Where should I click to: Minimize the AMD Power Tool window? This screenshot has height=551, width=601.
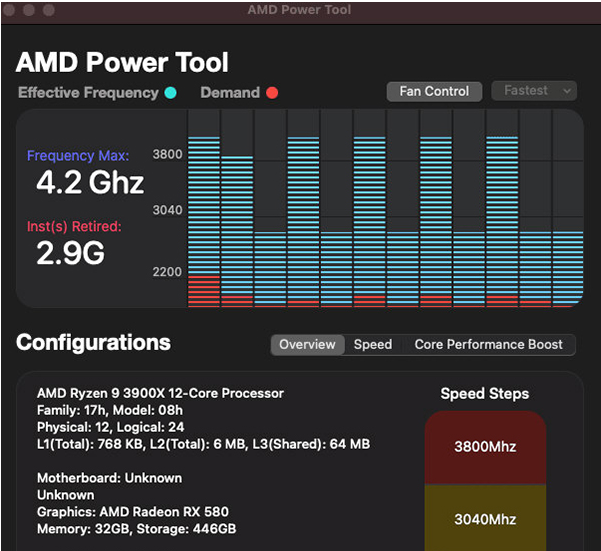click(30, 9)
